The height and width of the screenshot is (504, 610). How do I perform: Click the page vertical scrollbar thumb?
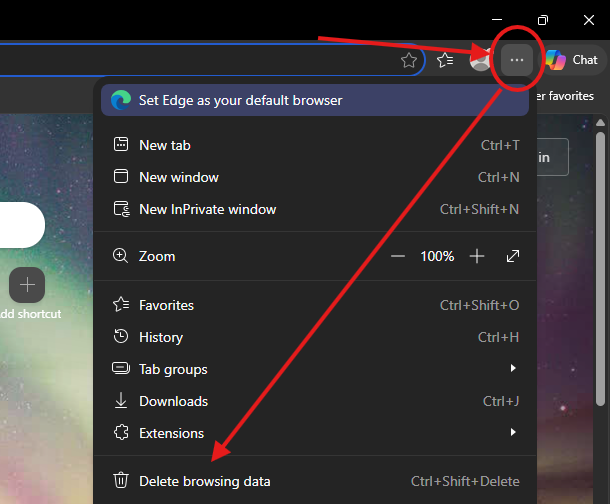tap(600, 269)
